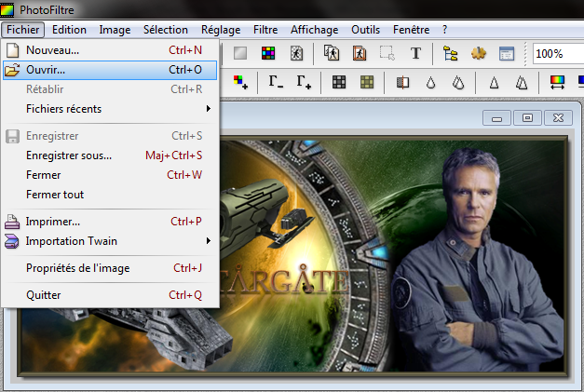The height and width of the screenshot is (392, 584).
Task: Choose Ouvrir... in the Fichier menu
Action: (110, 70)
